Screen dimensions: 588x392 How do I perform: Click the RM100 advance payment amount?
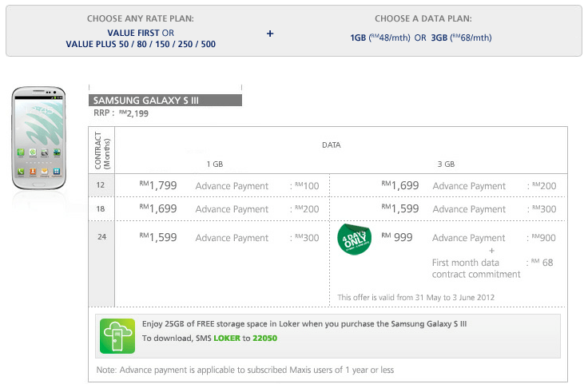(x=307, y=186)
